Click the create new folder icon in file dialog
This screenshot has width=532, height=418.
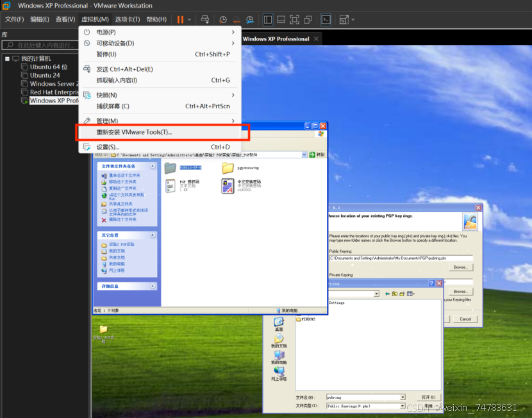tap(402, 294)
